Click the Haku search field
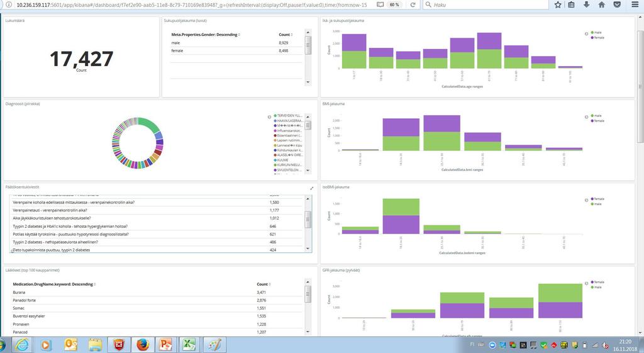The image size is (644, 353). (x=486, y=4)
